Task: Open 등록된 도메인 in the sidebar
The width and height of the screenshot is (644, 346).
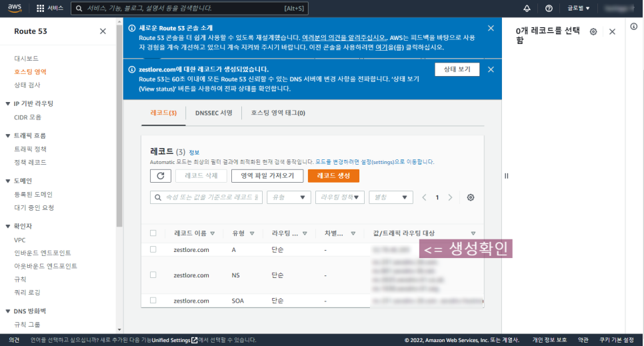Action: point(33,195)
